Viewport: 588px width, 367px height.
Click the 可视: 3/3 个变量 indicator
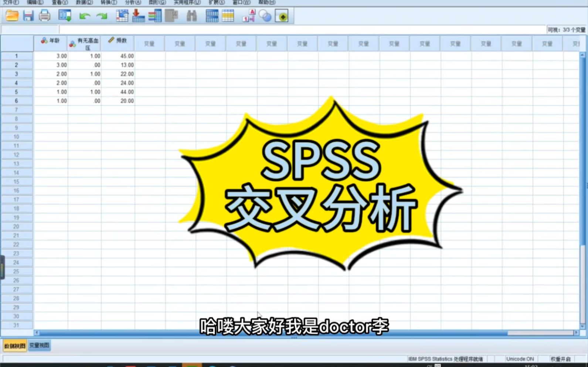click(566, 30)
